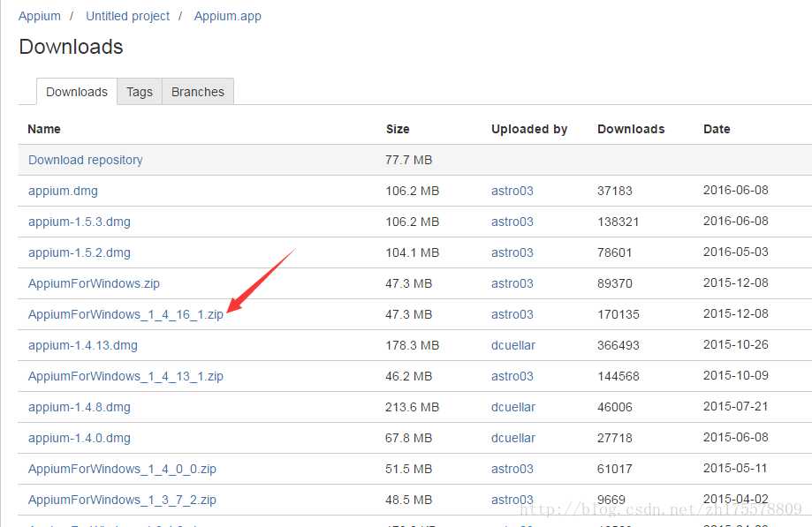Click the 67.8 MB size cell
812x527 pixels.
[408, 438]
